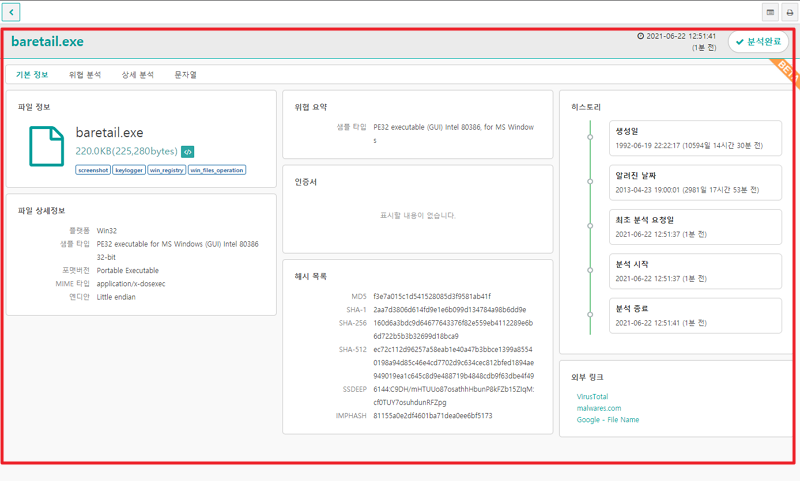800x481 pixels.
Task: Open the 문자열 tab
Action: [x=186, y=75]
